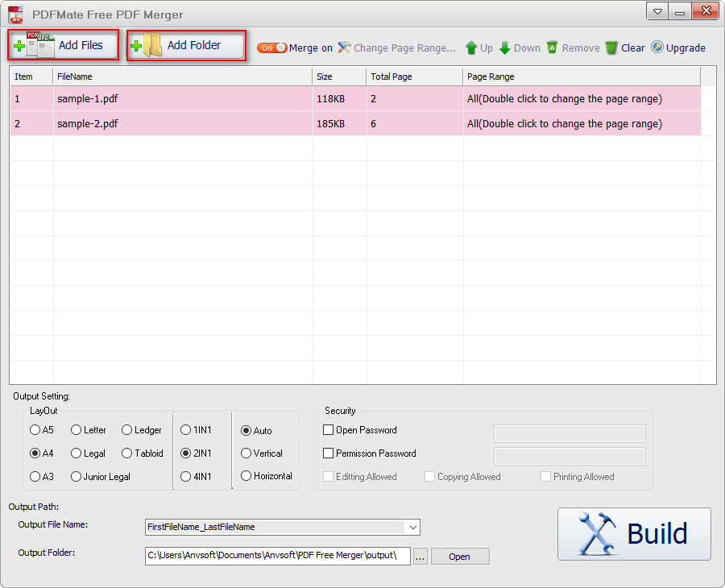Select the 1IN1 layout option
This screenshot has height=588, width=725.
click(x=185, y=430)
